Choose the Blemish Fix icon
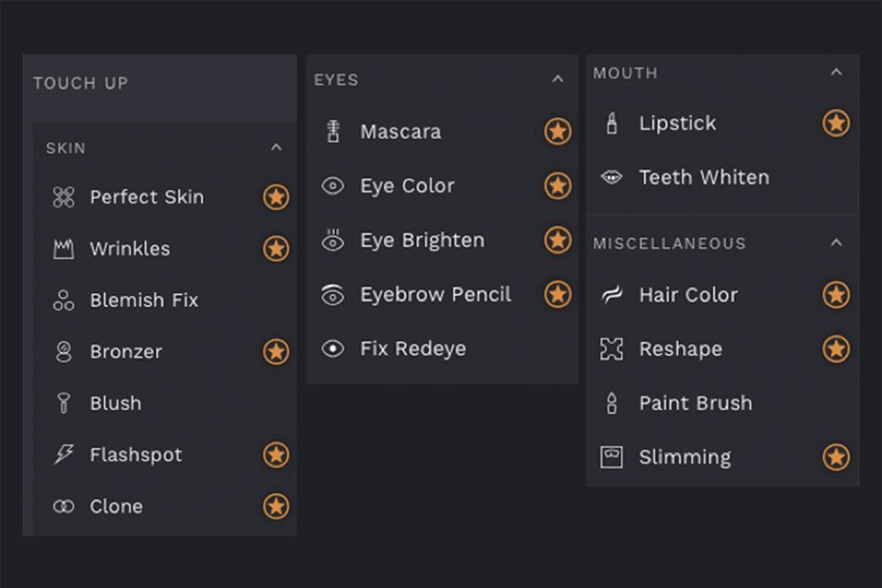Screen dimensions: 882x588 tap(63, 300)
